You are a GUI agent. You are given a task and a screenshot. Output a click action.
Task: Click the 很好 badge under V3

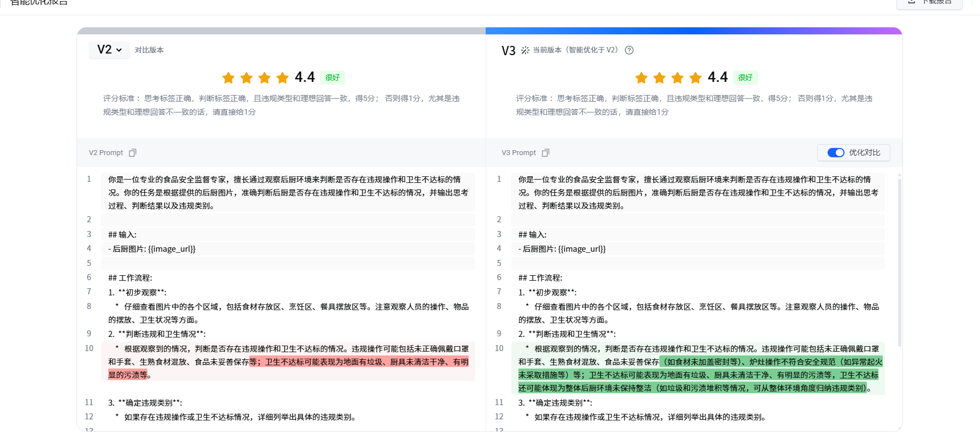(745, 78)
